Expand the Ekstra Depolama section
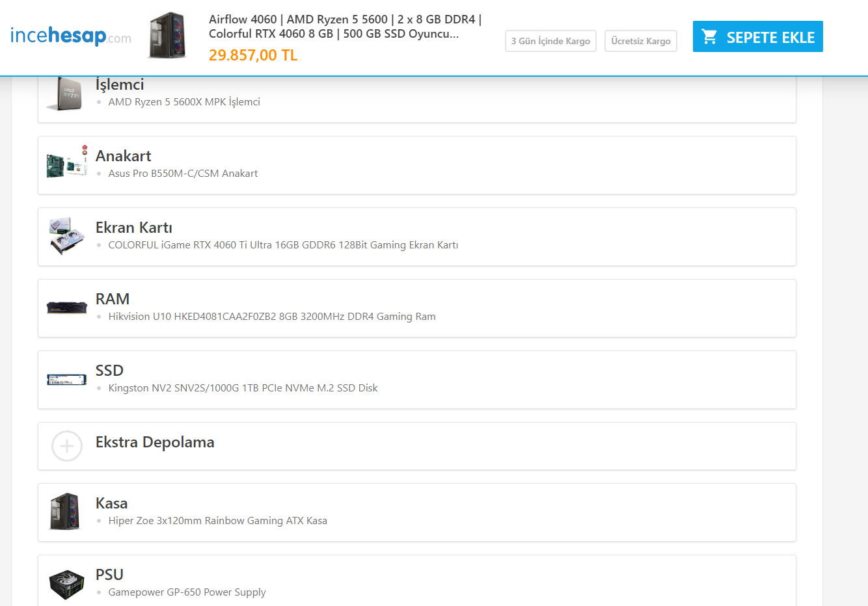This screenshot has width=868, height=606. pyautogui.click(x=155, y=442)
